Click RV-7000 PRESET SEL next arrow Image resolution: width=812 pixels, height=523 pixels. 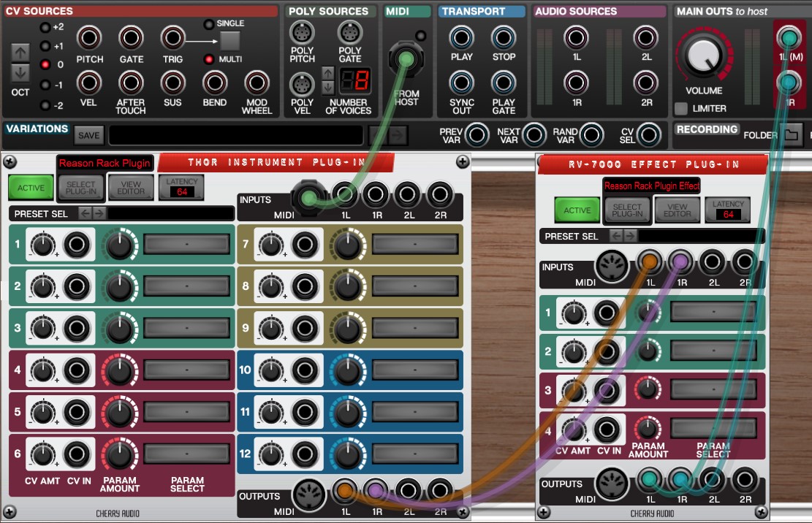point(630,236)
